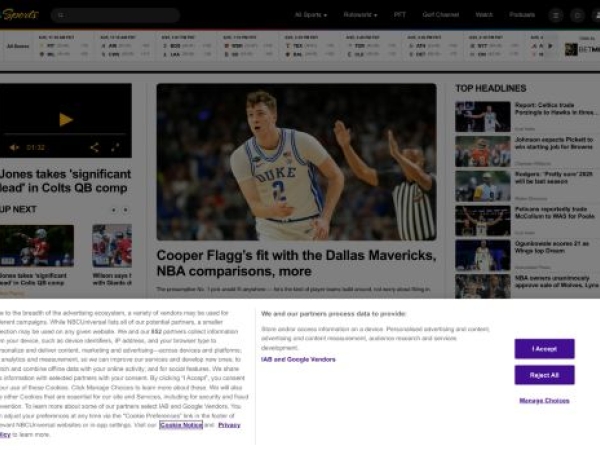Open the hamburger menu icon in header

pyautogui.click(x=556, y=15)
